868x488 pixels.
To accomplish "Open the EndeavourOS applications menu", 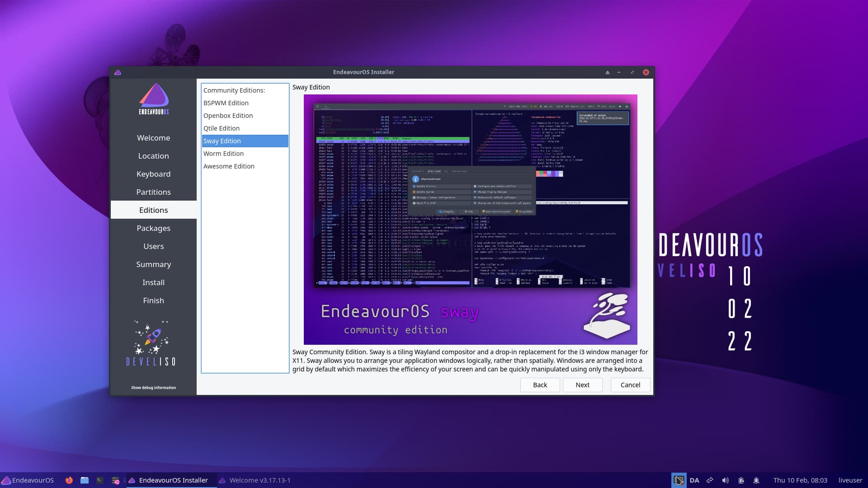I will tap(28, 480).
